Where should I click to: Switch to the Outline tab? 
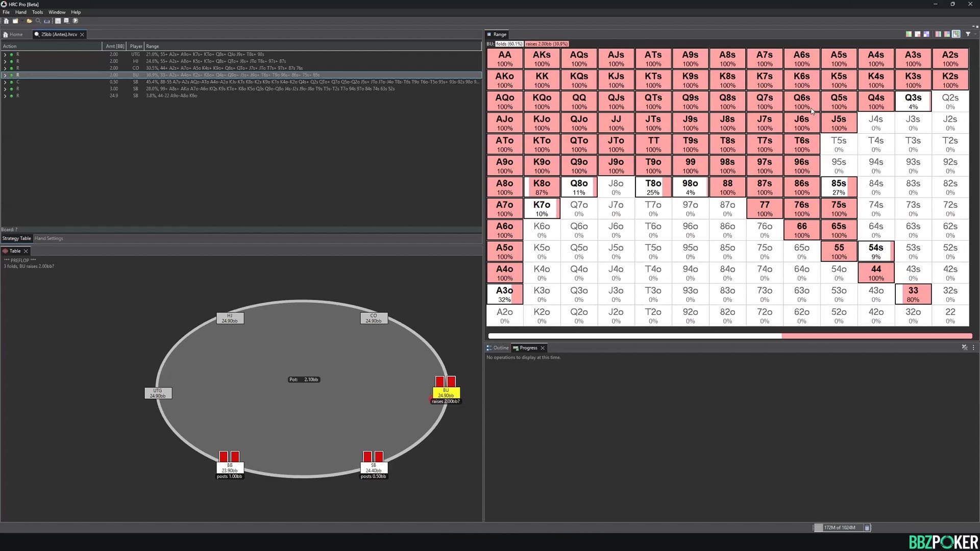tap(500, 347)
